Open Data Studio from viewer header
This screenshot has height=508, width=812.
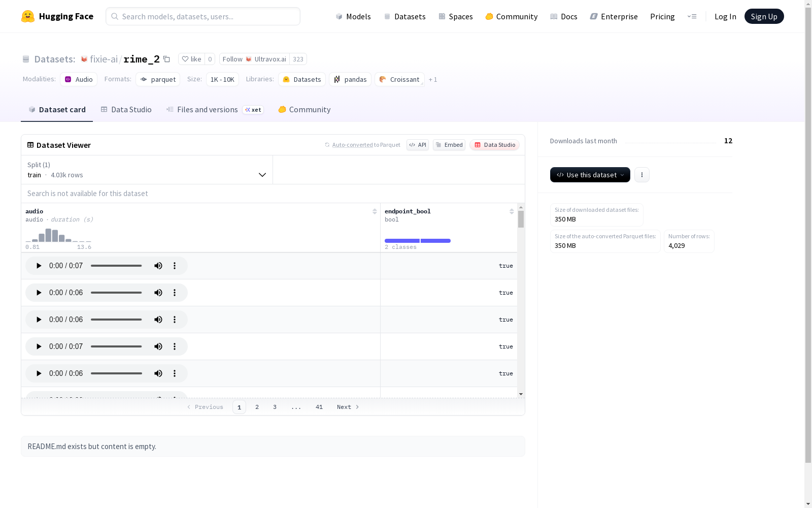[x=494, y=145]
